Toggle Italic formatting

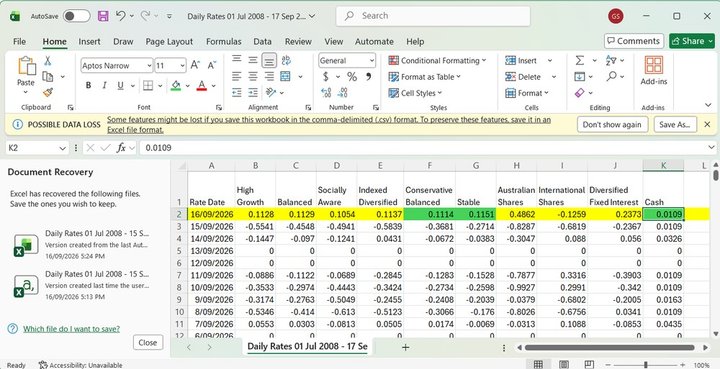tap(104, 85)
